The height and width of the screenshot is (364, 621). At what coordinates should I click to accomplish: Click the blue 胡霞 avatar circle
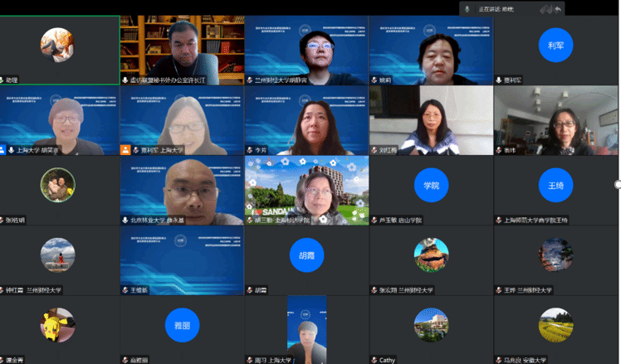(306, 255)
